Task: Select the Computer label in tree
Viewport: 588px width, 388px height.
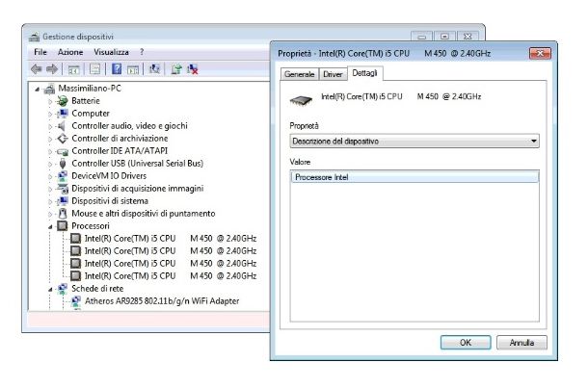Action: (x=91, y=113)
